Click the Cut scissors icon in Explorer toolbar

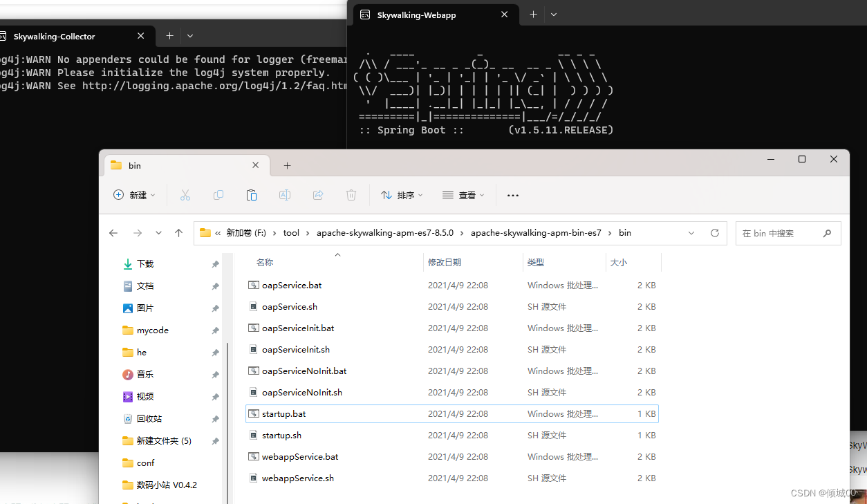click(x=185, y=196)
